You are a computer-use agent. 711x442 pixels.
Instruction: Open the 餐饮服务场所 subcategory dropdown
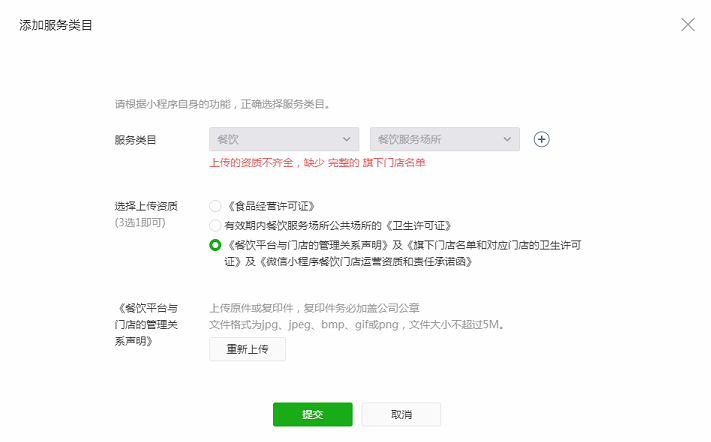(x=445, y=139)
